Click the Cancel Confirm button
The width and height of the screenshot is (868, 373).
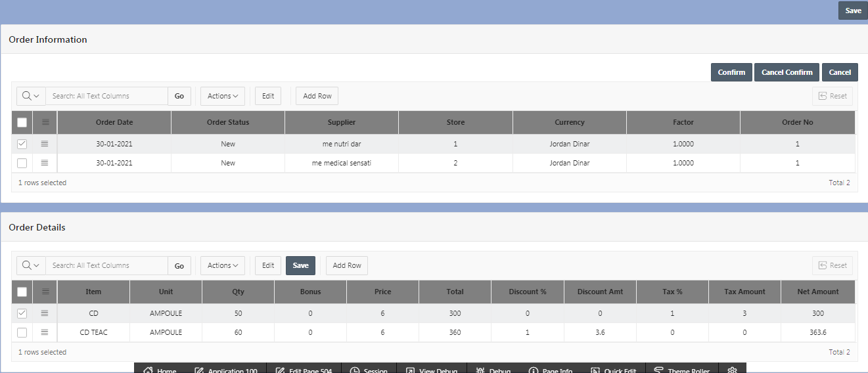787,72
